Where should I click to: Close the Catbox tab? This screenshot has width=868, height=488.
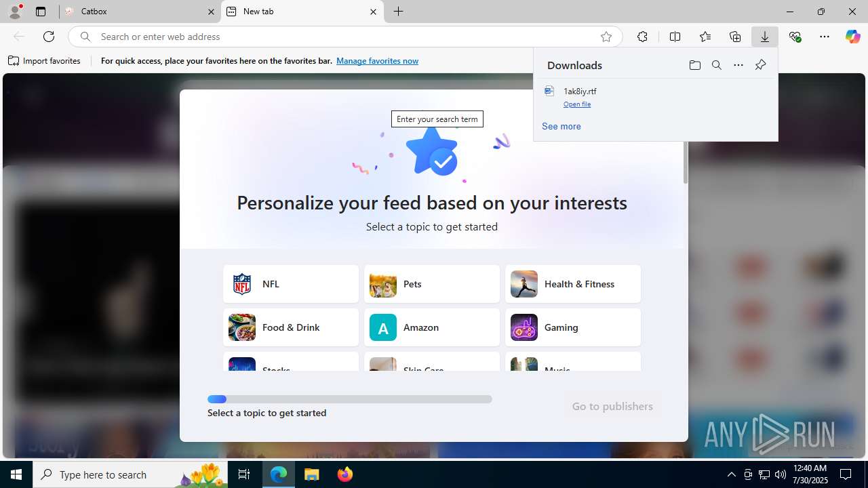click(x=211, y=12)
